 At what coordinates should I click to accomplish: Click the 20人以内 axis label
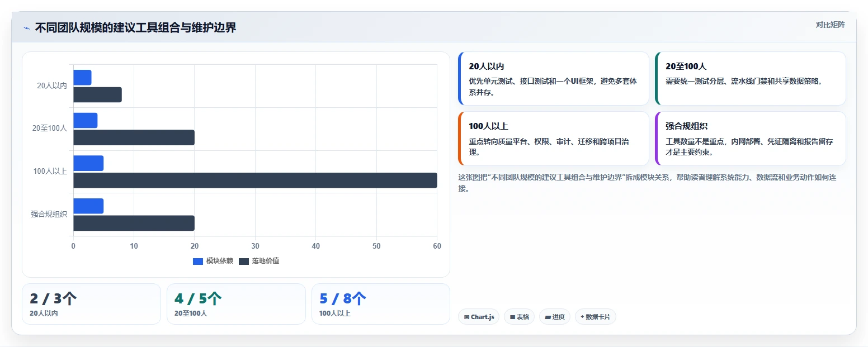pos(52,85)
